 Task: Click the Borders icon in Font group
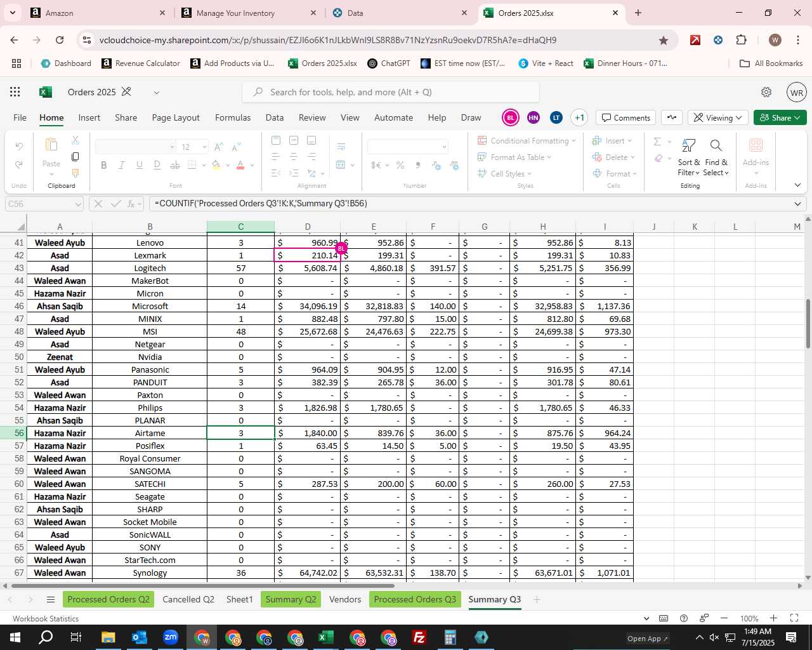tap(192, 165)
